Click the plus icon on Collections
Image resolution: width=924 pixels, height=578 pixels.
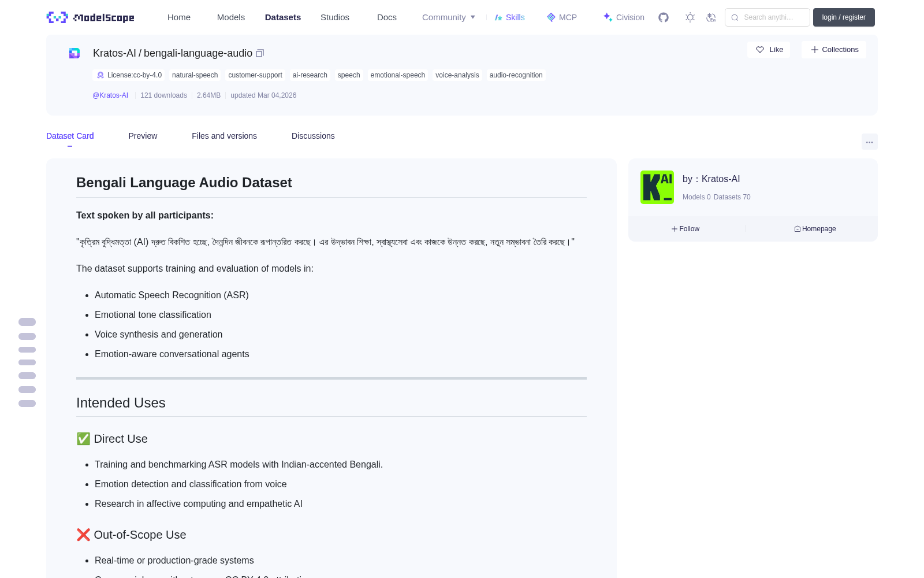(815, 50)
